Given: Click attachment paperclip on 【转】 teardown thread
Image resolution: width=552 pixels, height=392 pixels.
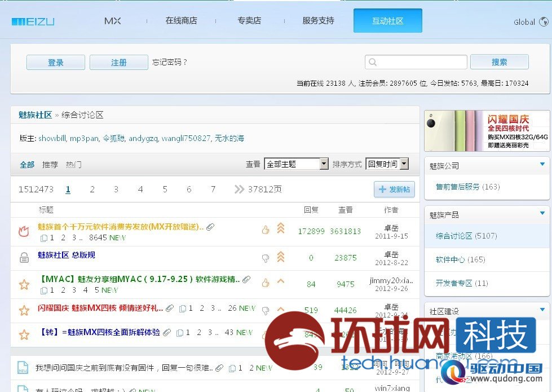Looking at the screenshot, I should pyautogui.click(x=167, y=332).
